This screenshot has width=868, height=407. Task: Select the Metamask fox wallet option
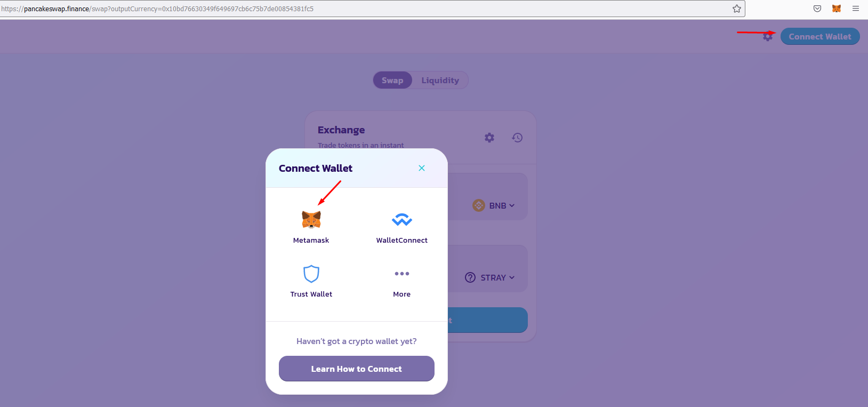[x=311, y=220]
